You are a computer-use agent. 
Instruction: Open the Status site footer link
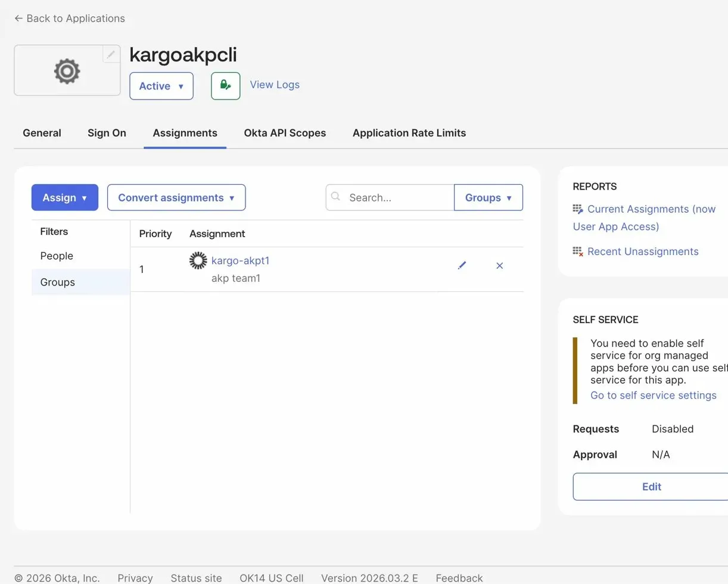(x=196, y=578)
